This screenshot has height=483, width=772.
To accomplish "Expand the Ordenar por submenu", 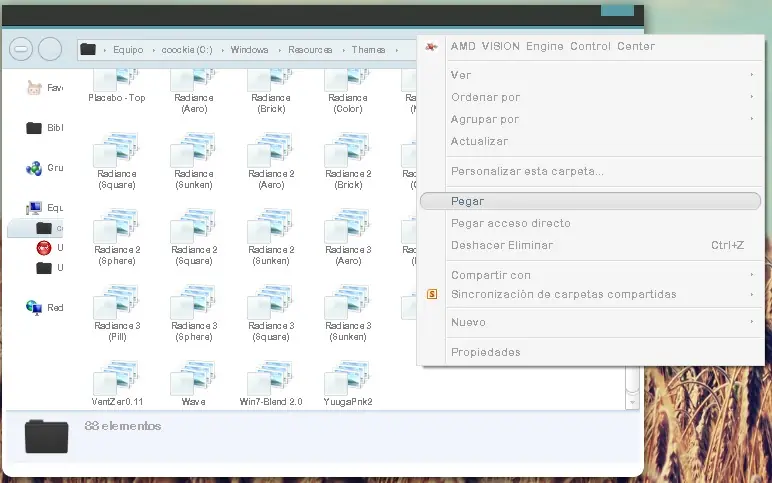I will point(591,97).
